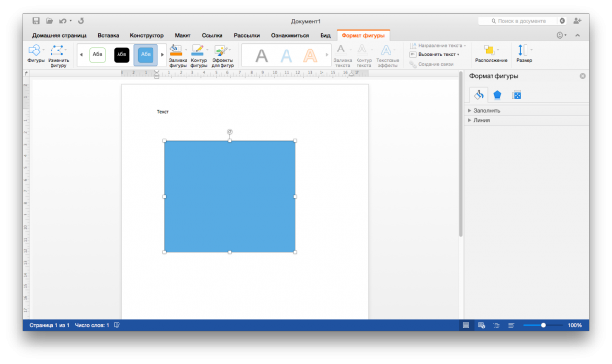Select the blue rectangle shape
This screenshot has width=612, height=364.
click(230, 197)
